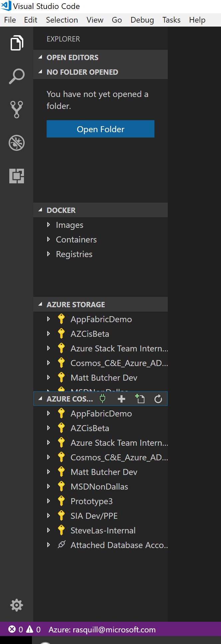
Task: Open the Help menu
Action: coord(197,20)
